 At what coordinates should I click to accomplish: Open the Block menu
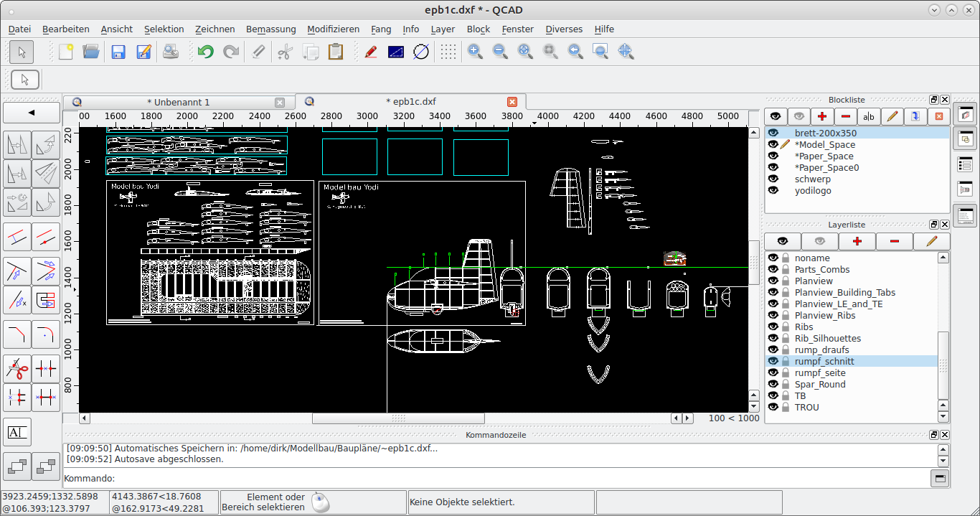point(479,29)
